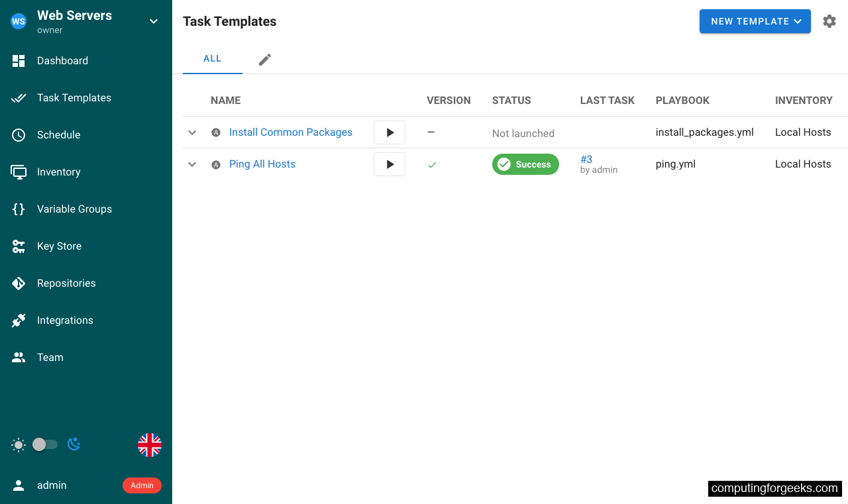Image resolution: width=848 pixels, height=504 pixels.
Task: Open the Dashboard from the sidebar
Action: pos(62,60)
